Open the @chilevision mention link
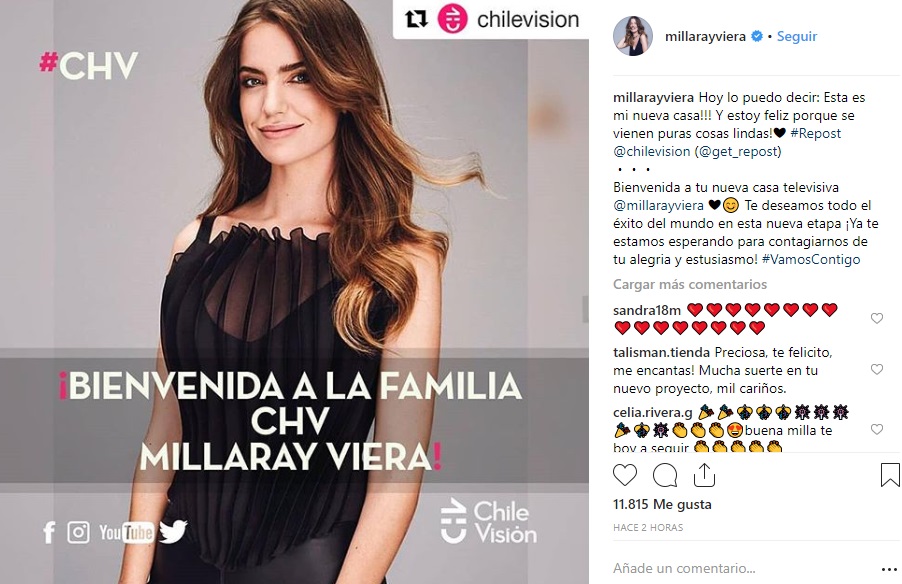This screenshot has width=902, height=584. 651,151
